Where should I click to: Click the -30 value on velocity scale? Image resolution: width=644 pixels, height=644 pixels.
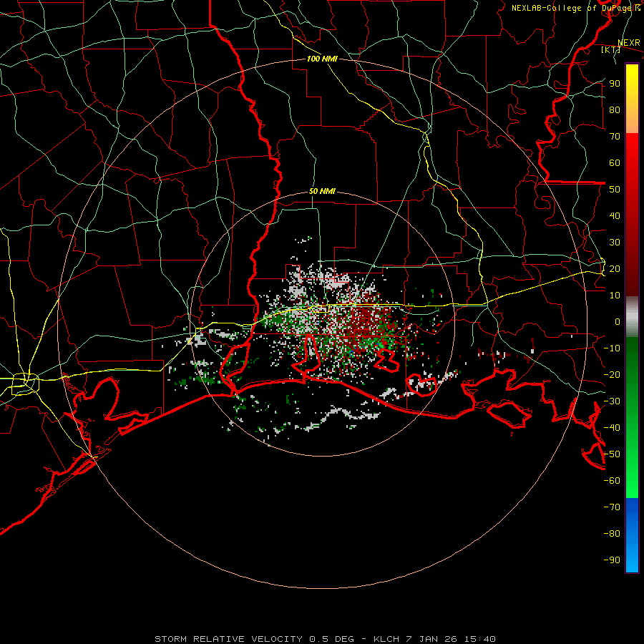coord(612,401)
